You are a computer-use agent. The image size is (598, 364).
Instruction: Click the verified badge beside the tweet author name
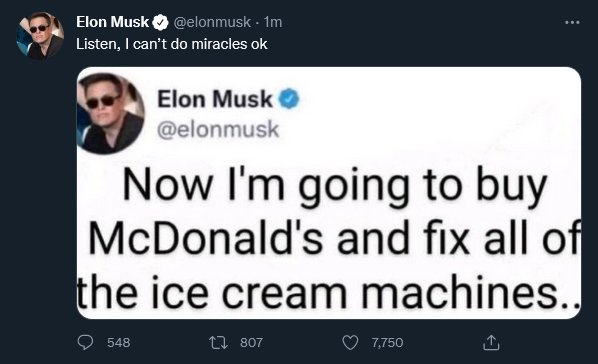(161, 22)
